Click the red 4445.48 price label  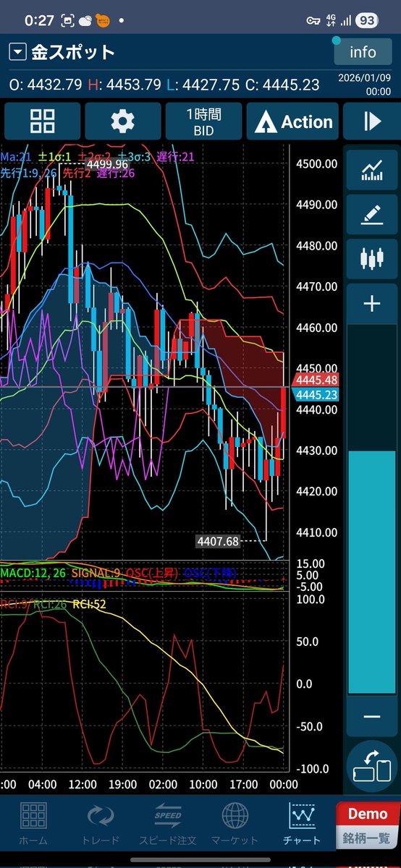click(317, 380)
